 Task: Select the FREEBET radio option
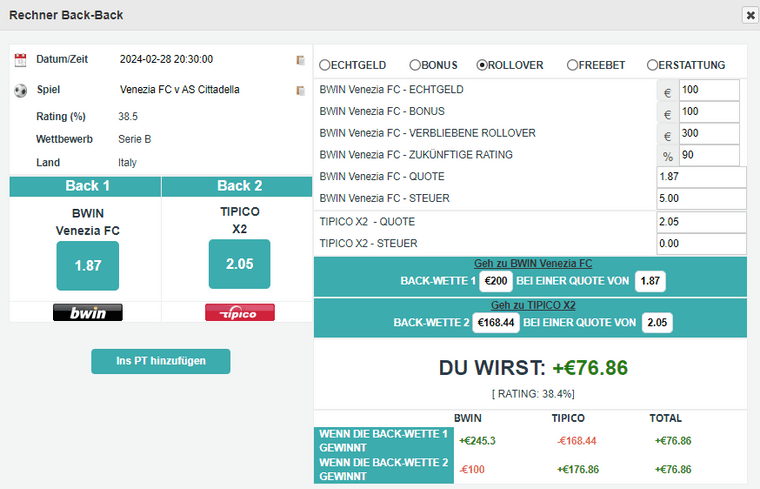click(x=572, y=65)
